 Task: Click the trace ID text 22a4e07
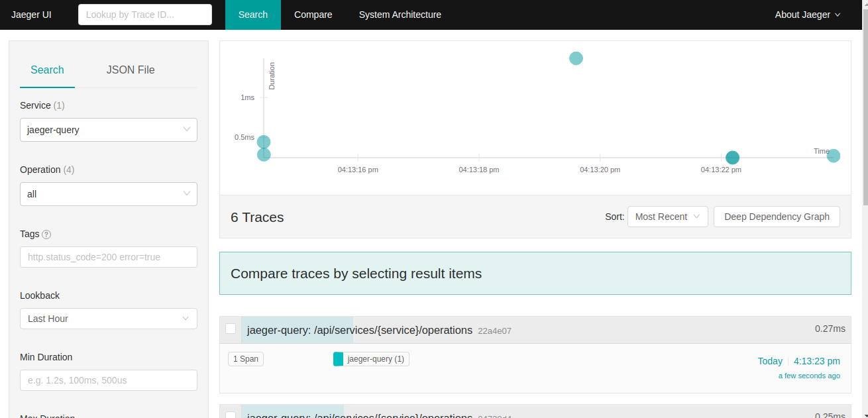click(494, 331)
